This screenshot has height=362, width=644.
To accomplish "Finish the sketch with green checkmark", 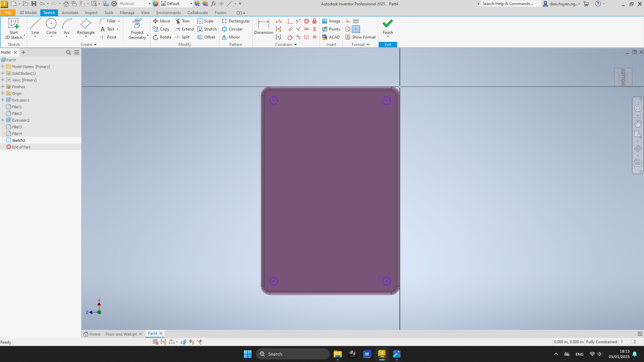I will pyautogui.click(x=388, y=27).
